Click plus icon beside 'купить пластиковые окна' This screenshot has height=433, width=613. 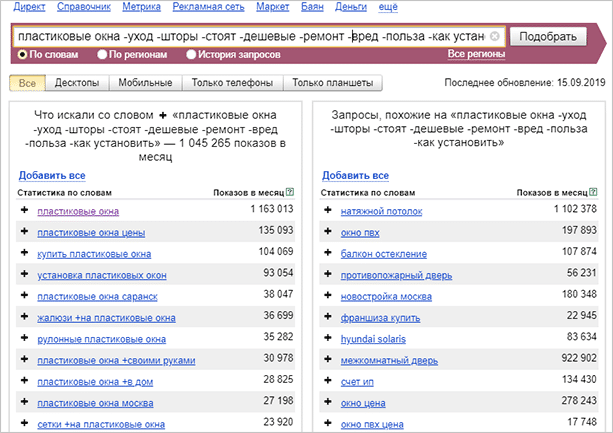coord(24,254)
